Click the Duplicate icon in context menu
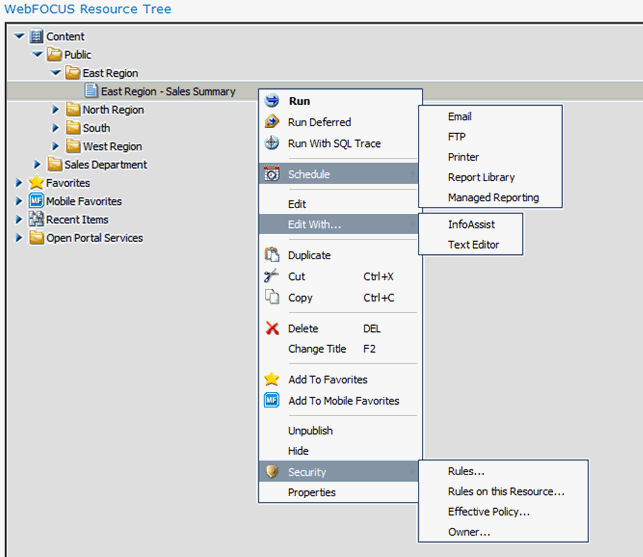643x557 pixels. 272,255
